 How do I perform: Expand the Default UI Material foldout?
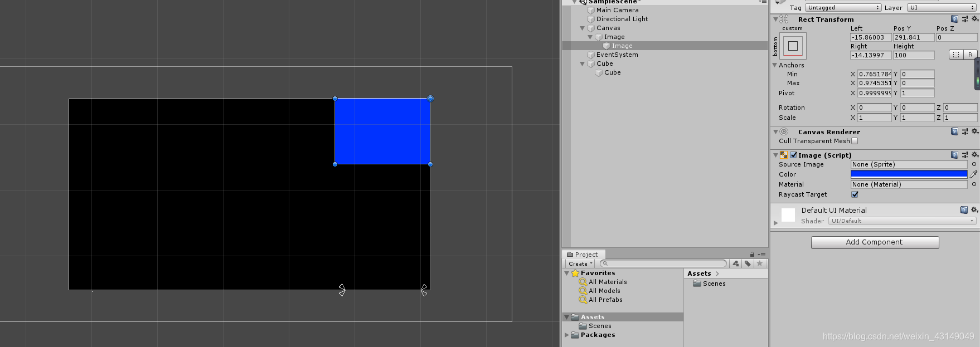[x=775, y=223]
